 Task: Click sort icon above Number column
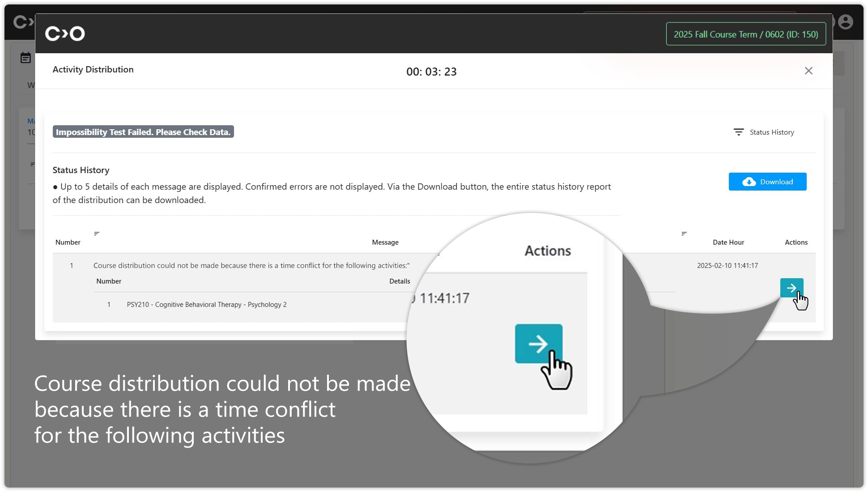97,233
